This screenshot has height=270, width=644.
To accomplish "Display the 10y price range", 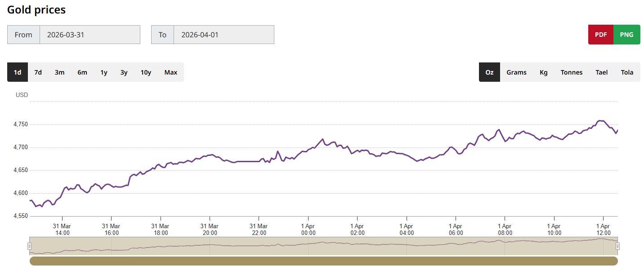I will (x=146, y=72).
